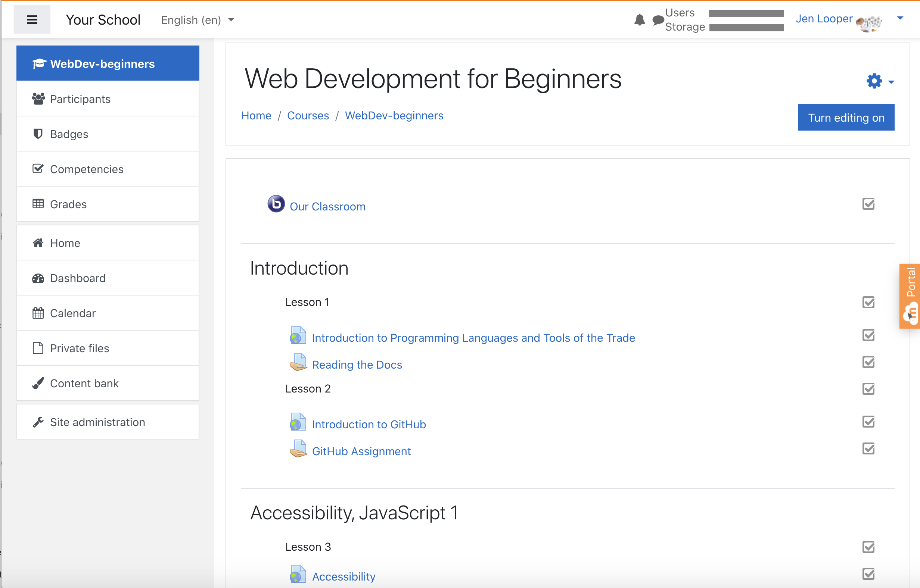This screenshot has height=588, width=920.
Task: Click the Storage usage bar
Action: pyautogui.click(x=746, y=28)
